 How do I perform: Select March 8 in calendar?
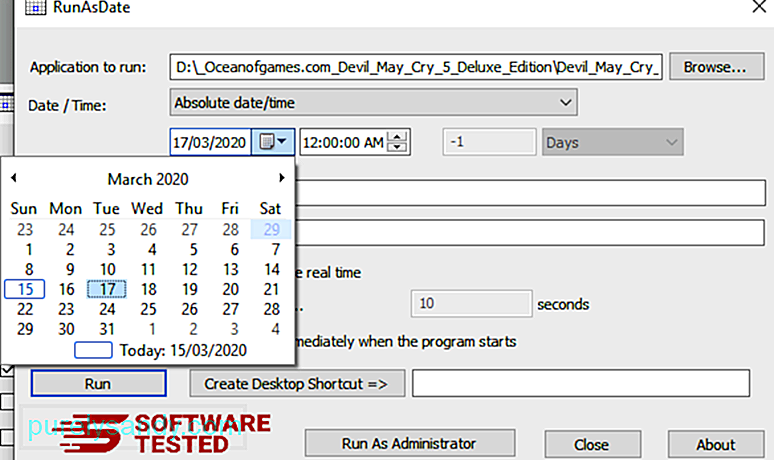pyautogui.click(x=28, y=269)
